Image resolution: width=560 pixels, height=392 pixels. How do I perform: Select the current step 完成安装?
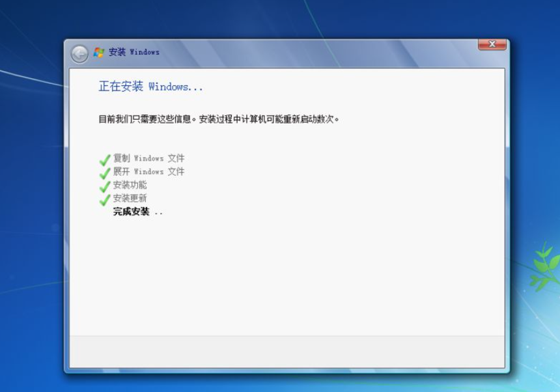coord(131,212)
